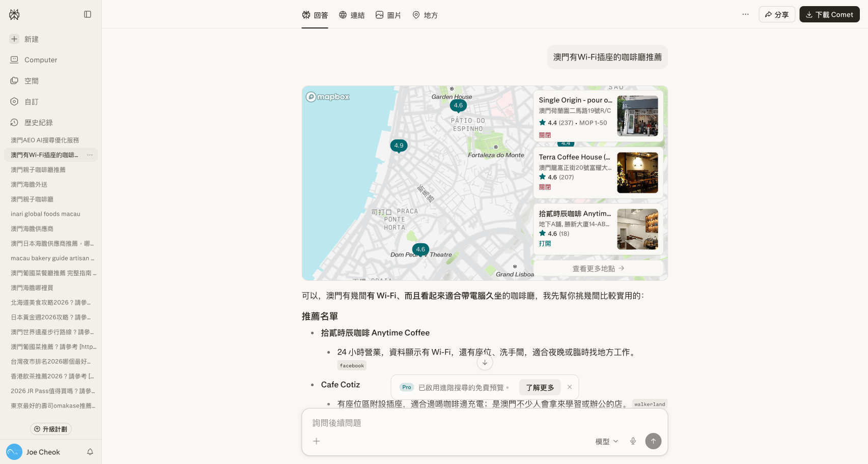
Task: Click the Perplexity logo icon
Action: click(14, 14)
